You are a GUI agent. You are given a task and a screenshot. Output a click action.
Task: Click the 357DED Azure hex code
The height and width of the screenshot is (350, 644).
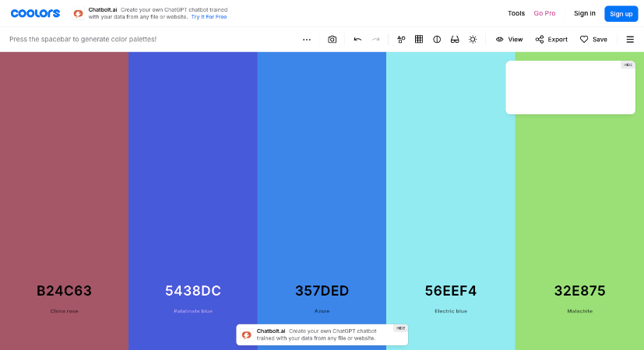pyautogui.click(x=322, y=291)
